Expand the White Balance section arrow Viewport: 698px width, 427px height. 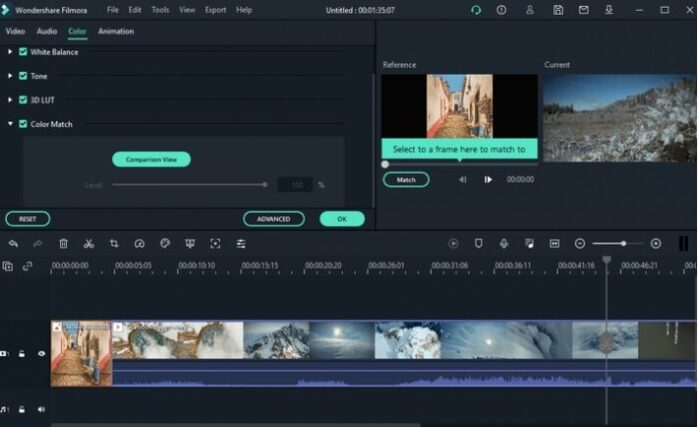coord(10,52)
